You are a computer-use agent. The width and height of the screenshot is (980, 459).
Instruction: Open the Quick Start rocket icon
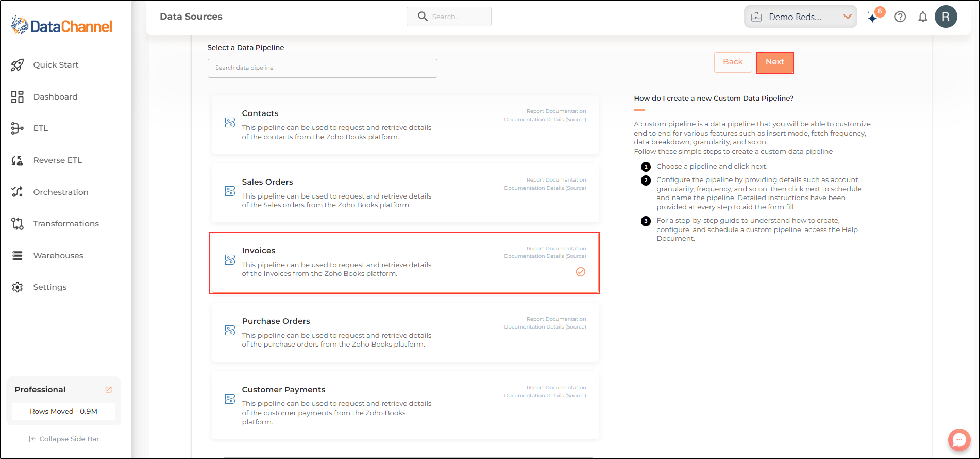18,65
